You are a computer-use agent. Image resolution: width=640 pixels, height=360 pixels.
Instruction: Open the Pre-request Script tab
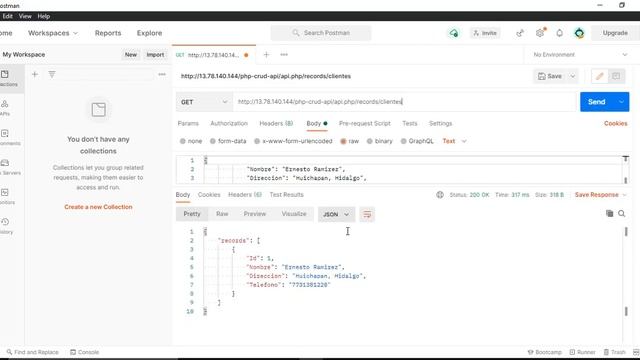pyautogui.click(x=364, y=123)
